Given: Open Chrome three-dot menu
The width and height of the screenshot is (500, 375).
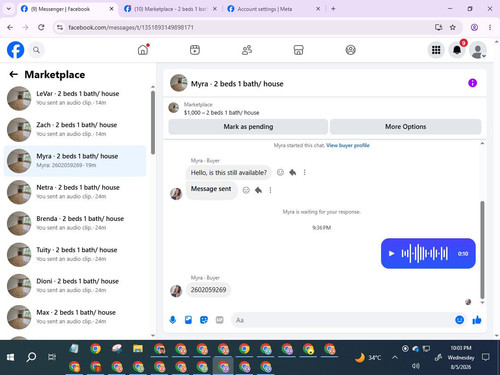Looking at the screenshot, I should (490, 27).
